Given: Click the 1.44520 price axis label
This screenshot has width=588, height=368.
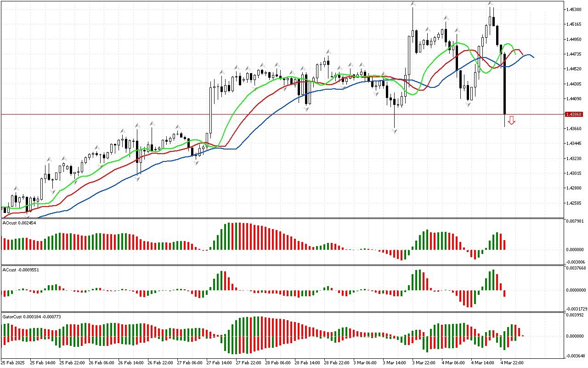Looking at the screenshot, I should tap(574, 69).
